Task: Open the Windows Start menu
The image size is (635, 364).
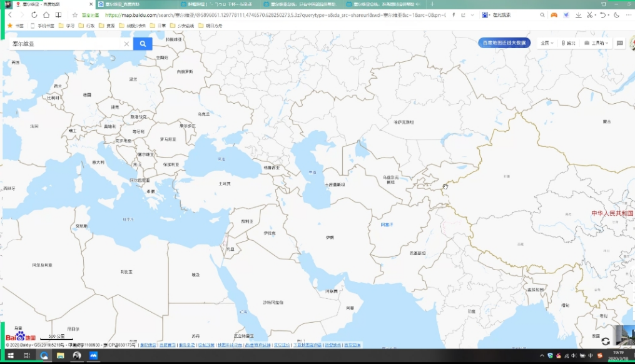Action: (9, 355)
